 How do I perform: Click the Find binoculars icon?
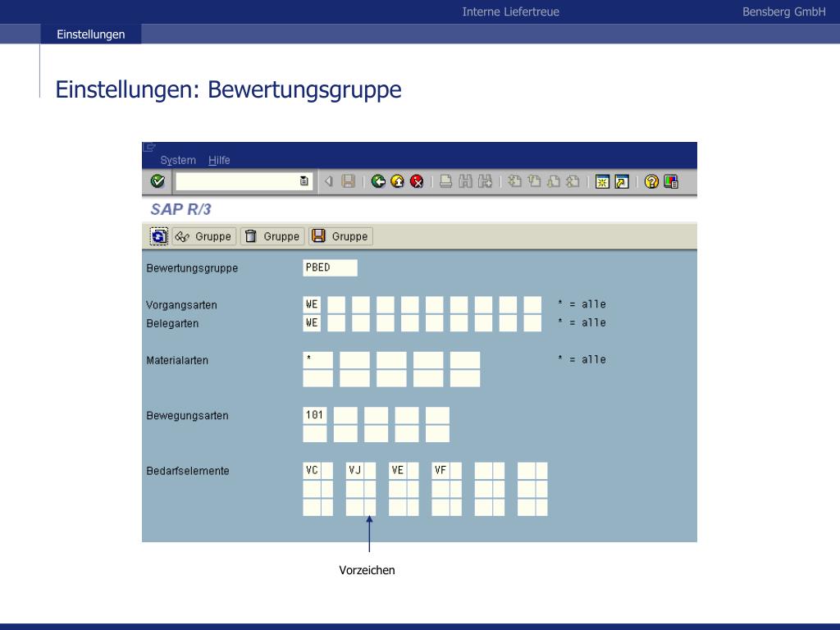pos(466,181)
